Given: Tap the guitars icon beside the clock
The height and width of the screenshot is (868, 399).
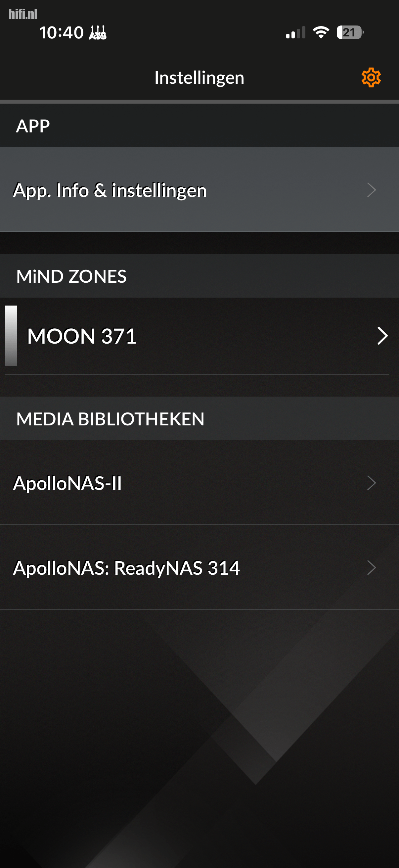Looking at the screenshot, I should coord(98,33).
